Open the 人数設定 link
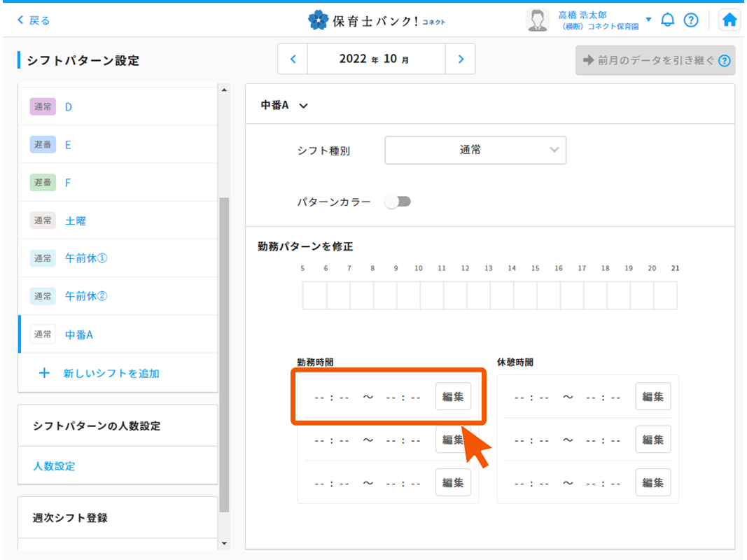The height and width of the screenshot is (560, 747). (54, 465)
